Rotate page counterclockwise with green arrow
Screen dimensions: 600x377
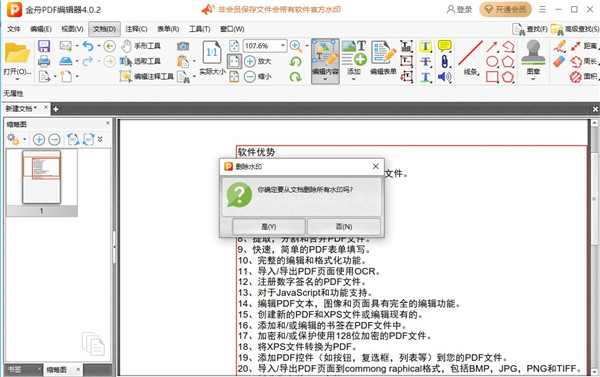pos(295,61)
